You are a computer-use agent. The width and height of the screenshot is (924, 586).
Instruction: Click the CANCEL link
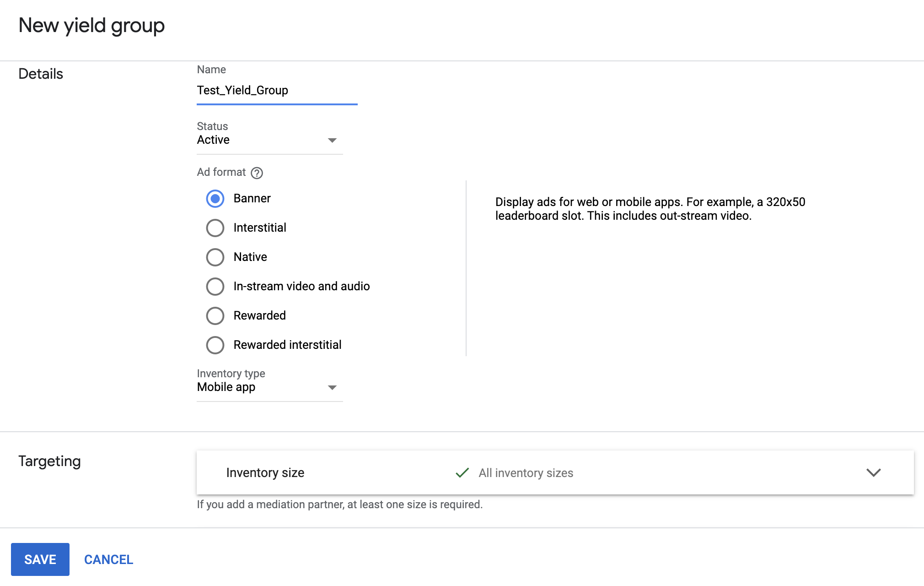(x=108, y=559)
